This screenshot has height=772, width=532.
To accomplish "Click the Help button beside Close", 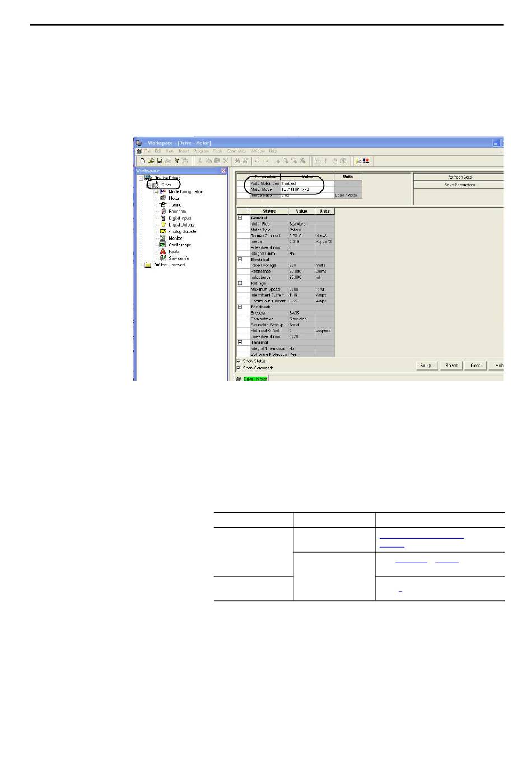I will pos(497,366).
